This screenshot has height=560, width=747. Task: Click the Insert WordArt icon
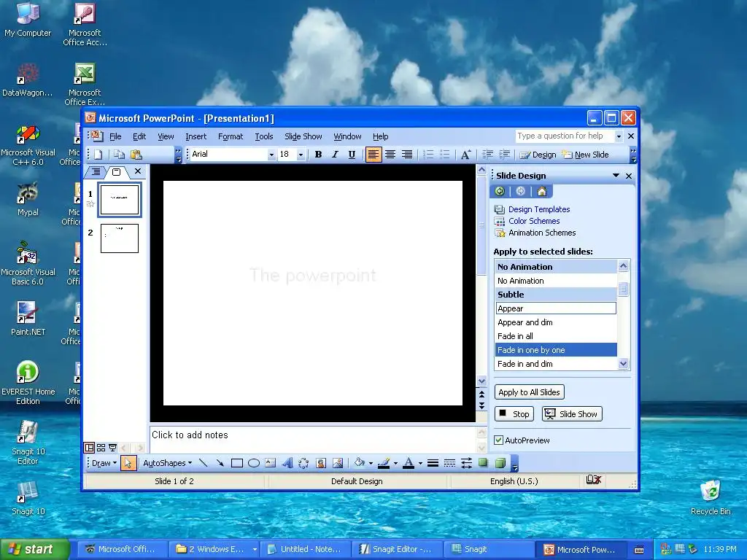(x=287, y=463)
